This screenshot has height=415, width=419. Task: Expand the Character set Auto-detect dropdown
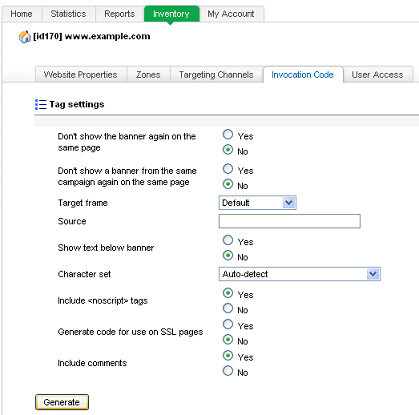[x=300, y=274]
